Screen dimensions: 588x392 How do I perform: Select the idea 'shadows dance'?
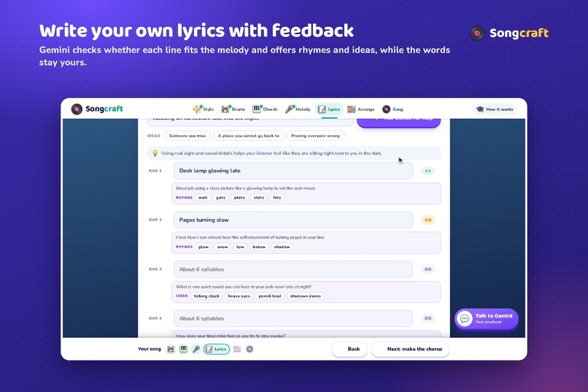[305, 296]
